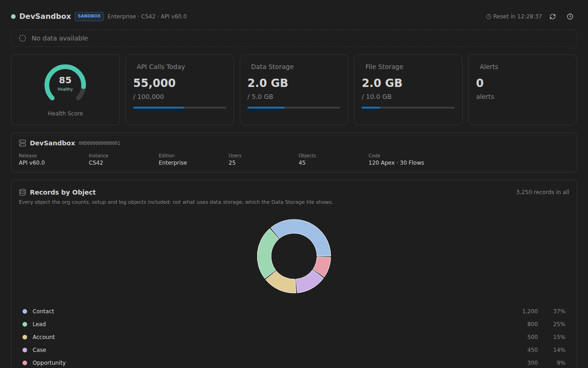Click the 3,250 records in all text
Image resolution: width=588 pixels, height=368 pixels.
pyautogui.click(x=543, y=192)
